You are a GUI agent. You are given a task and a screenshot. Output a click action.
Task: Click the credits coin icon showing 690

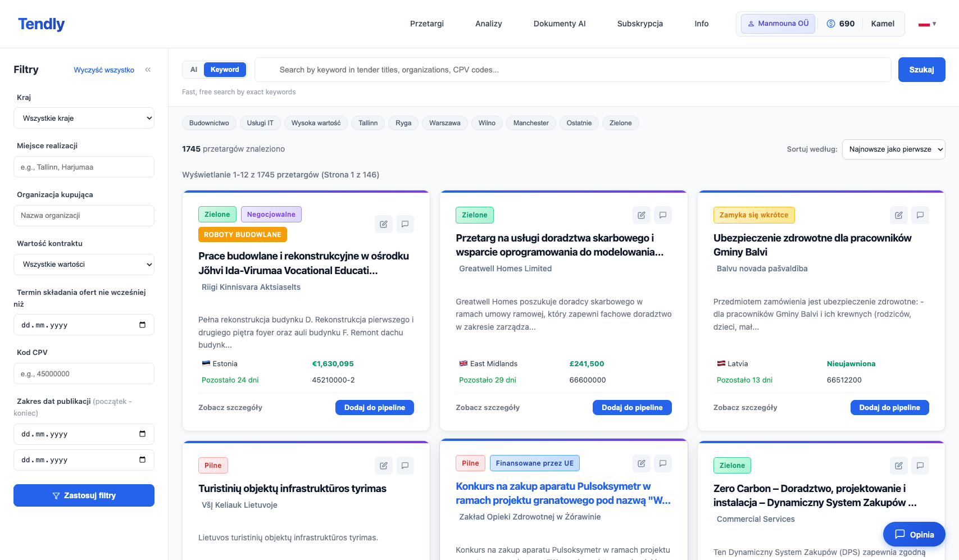click(x=831, y=24)
